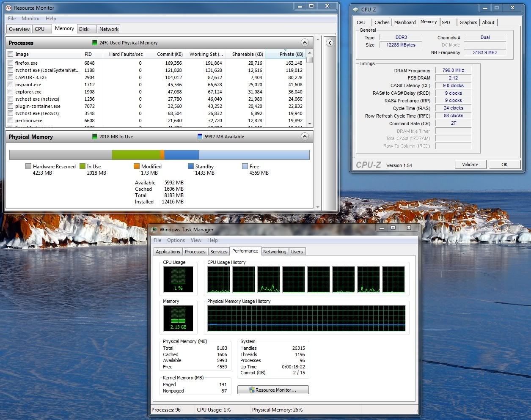Viewport: 531px width, 420px height.
Task: Open the Users tab in Task Manager
Action: [x=297, y=252]
